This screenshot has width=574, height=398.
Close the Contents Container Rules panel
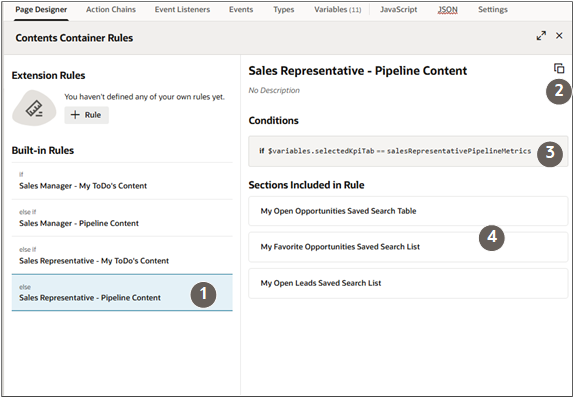coord(559,36)
